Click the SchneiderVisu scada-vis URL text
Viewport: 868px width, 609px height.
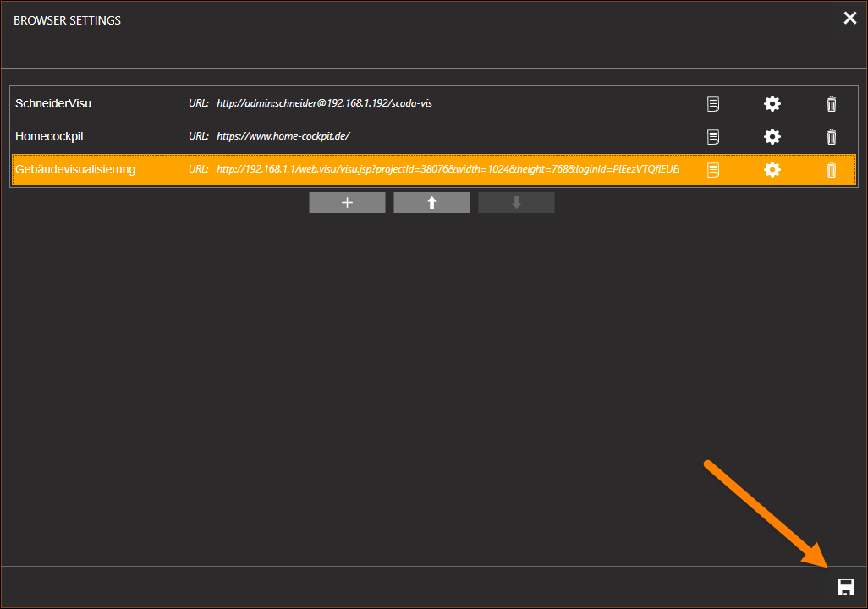tap(324, 103)
